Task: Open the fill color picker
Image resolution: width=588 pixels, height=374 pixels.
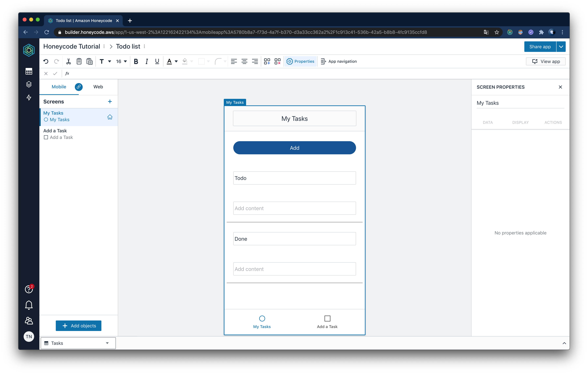Action: tap(188, 61)
